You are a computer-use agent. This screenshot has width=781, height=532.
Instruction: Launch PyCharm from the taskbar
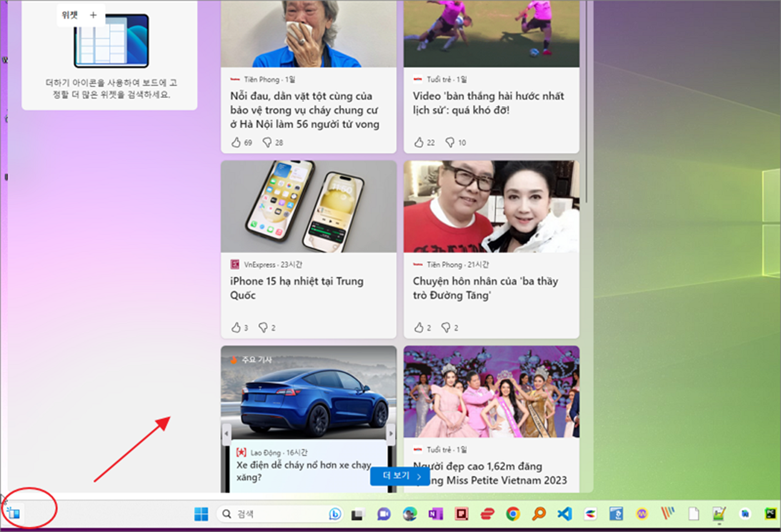point(771,514)
